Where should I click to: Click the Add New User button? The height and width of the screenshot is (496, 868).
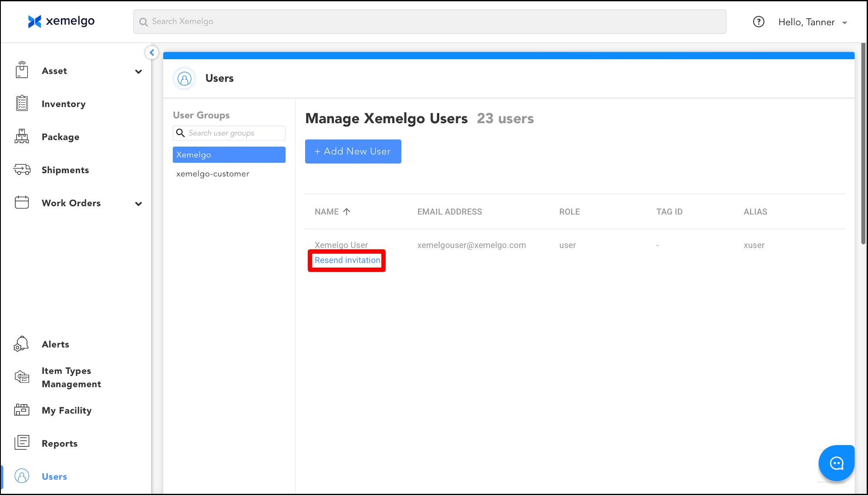coord(353,151)
